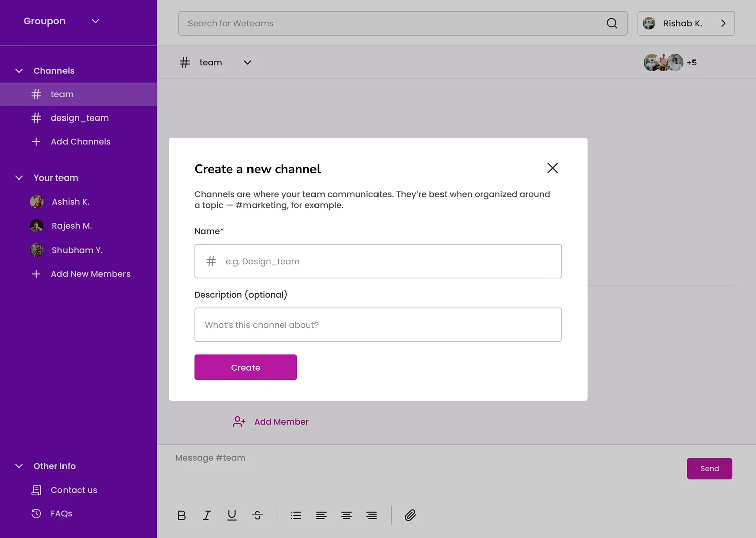Align message text right

[371, 515]
